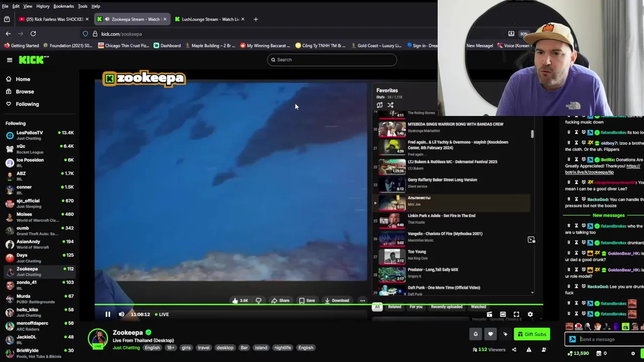Open Ice Poseidon channel in sidebar
This screenshot has width=644, height=362.
pos(39,162)
